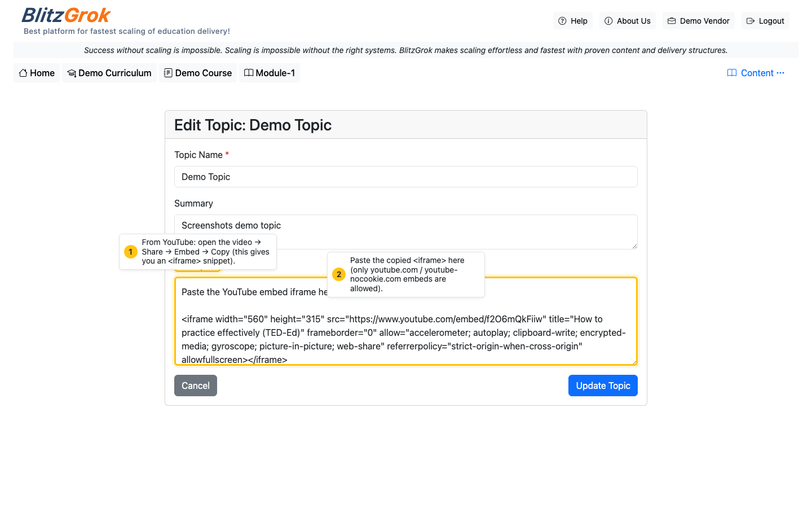Click the About Us info icon
This screenshot has height=508, width=812.
[x=608, y=20]
